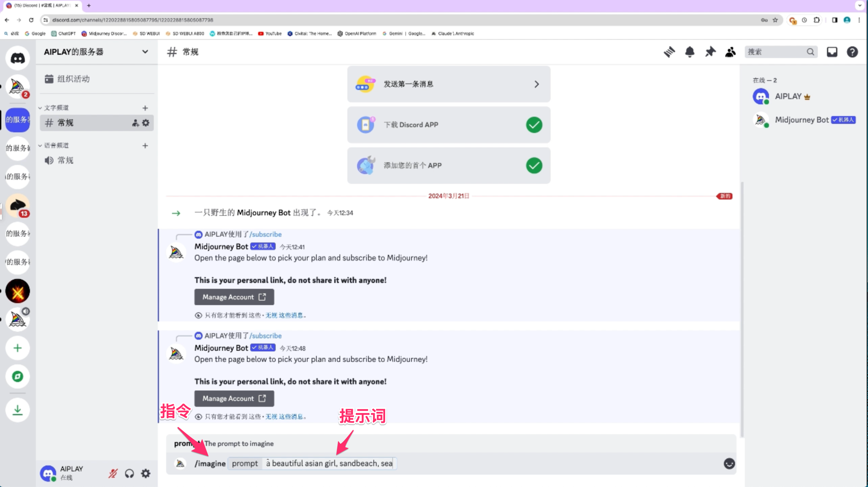Image resolution: width=868 pixels, height=487 pixels.
Task: Click the /imagine command label
Action: click(x=210, y=464)
